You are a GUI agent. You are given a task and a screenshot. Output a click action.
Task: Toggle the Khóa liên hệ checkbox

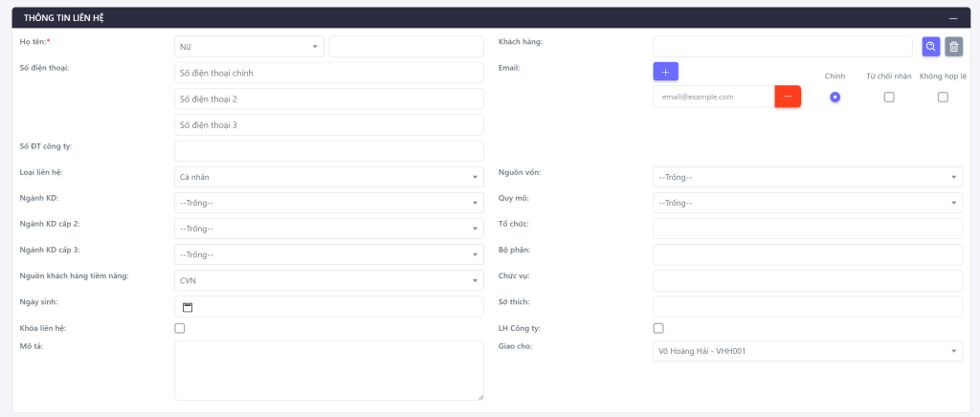coord(180,328)
